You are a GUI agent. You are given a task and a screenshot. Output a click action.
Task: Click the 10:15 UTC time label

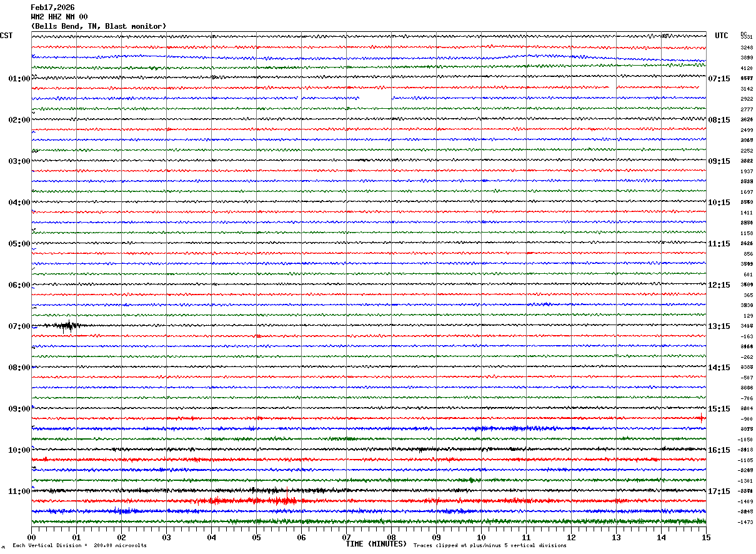click(x=719, y=203)
